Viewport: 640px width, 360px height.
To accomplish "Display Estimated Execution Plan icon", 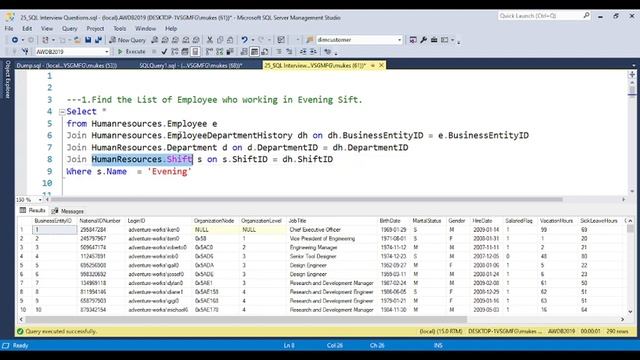I will 174,52.
